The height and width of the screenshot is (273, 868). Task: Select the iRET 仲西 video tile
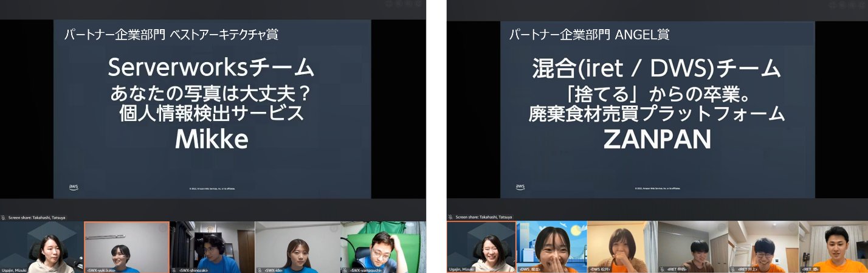click(x=693, y=247)
